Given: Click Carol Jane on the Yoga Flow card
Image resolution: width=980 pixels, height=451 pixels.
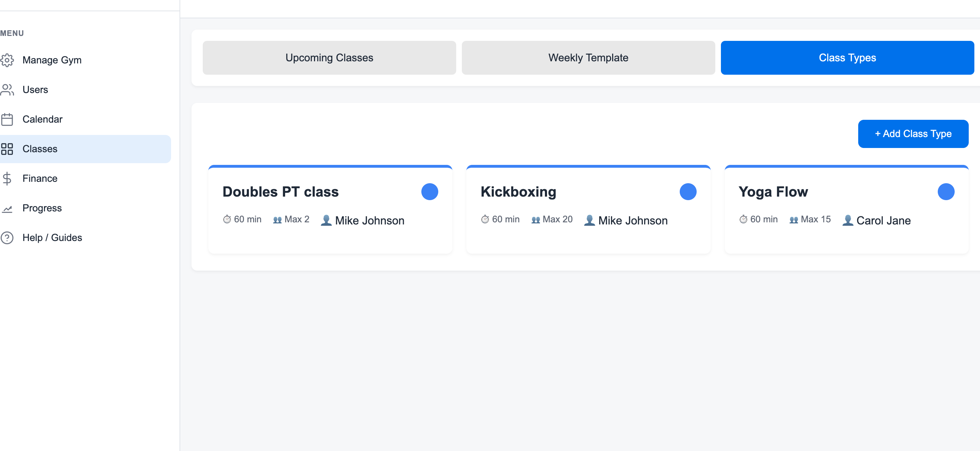Looking at the screenshot, I should click(883, 220).
